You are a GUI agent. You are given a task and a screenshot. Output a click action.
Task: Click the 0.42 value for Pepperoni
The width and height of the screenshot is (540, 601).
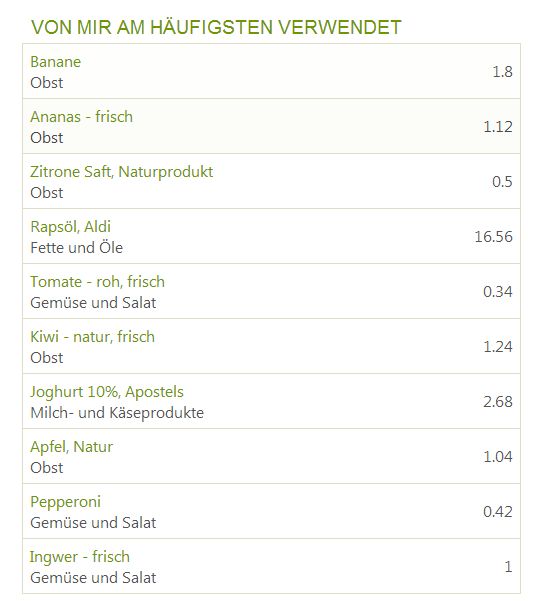[497, 512]
